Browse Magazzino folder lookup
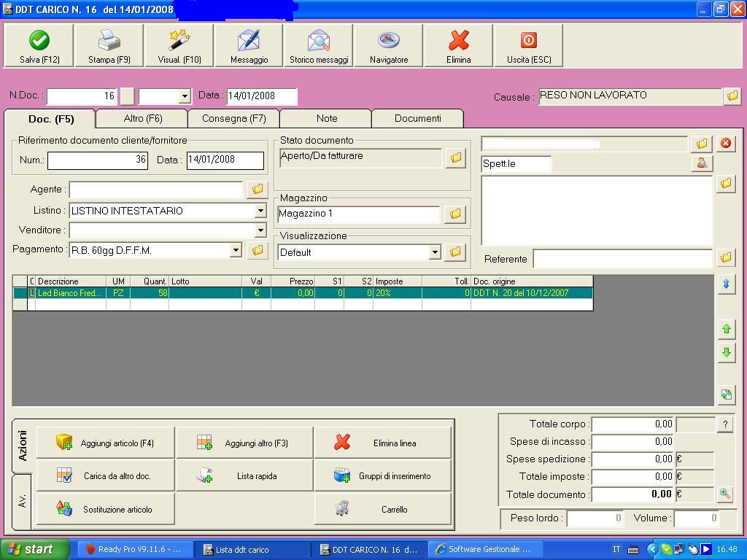This screenshot has height=560, width=747. click(455, 214)
